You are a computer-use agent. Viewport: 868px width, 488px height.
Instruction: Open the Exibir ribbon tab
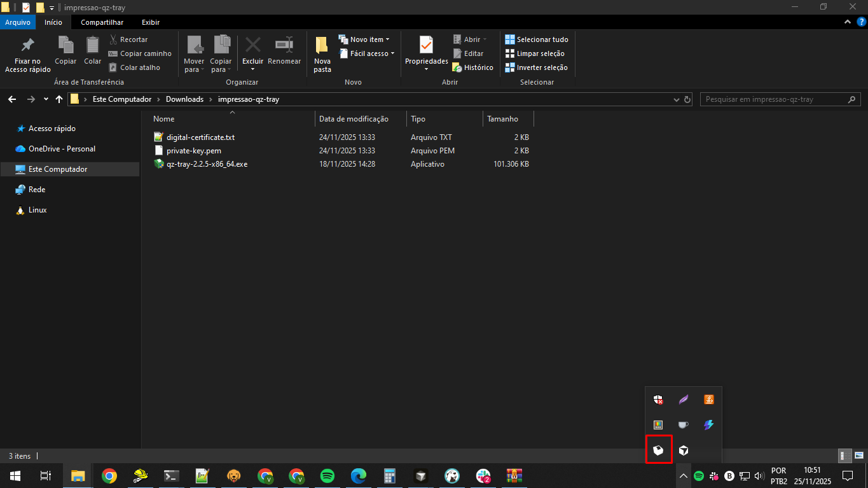151,22
